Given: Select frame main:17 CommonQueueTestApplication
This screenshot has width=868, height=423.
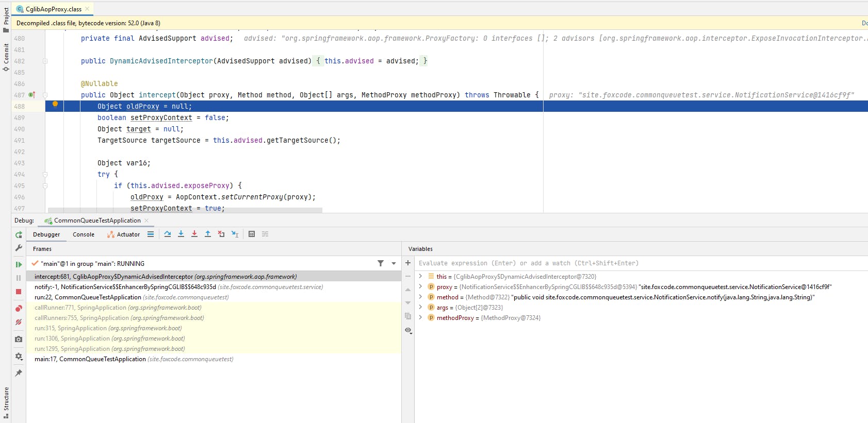Looking at the screenshot, I should coord(214,359).
